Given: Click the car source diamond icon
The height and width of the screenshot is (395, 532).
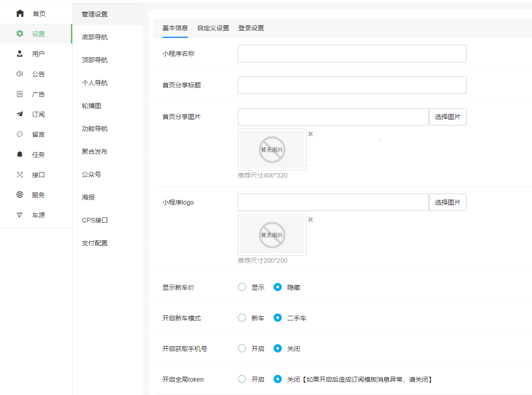Looking at the screenshot, I should [x=20, y=215].
